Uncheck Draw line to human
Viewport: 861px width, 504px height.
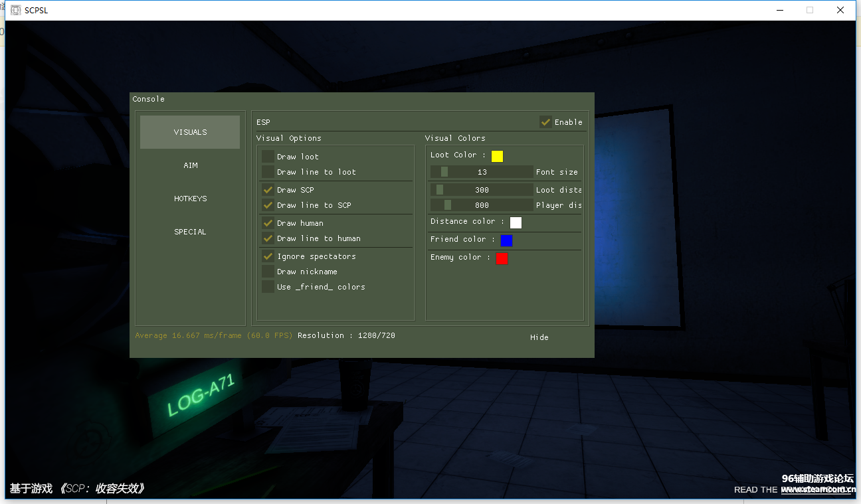pos(268,238)
